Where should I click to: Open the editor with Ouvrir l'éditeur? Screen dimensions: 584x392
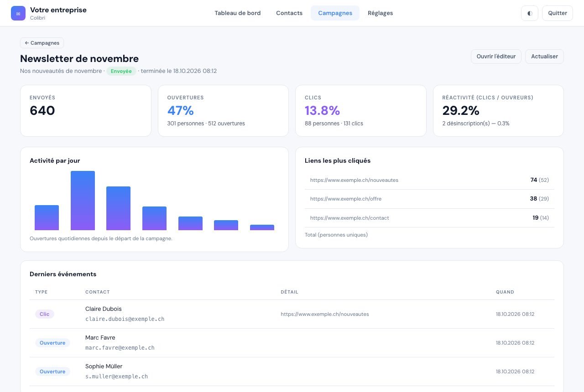click(x=496, y=57)
